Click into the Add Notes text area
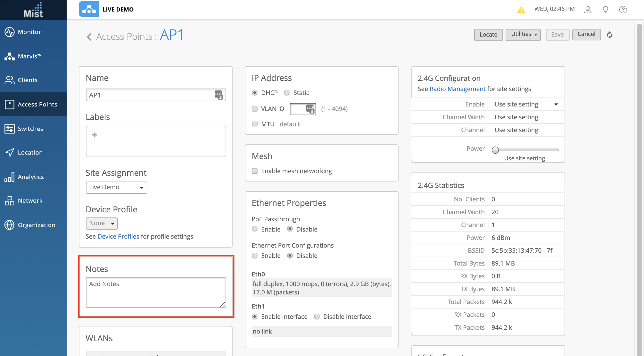The image size is (644, 356). (x=156, y=292)
